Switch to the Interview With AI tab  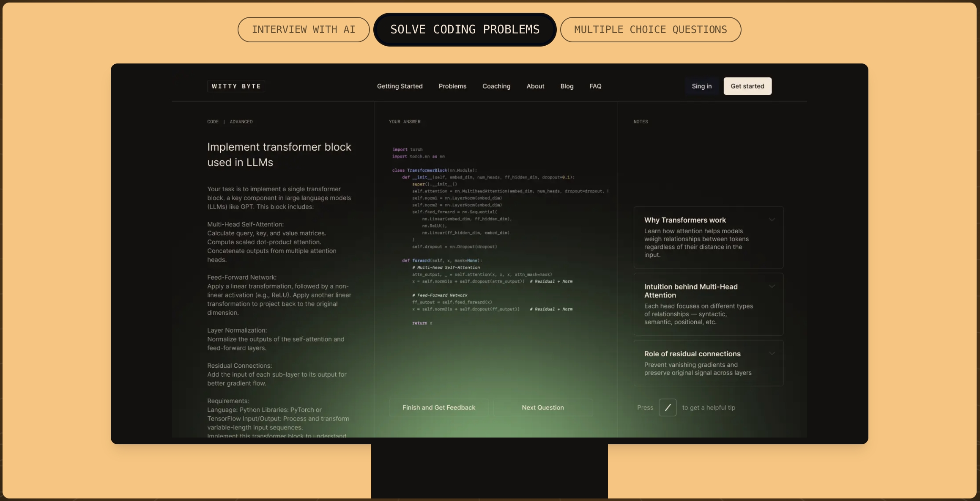tap(303, 29)
